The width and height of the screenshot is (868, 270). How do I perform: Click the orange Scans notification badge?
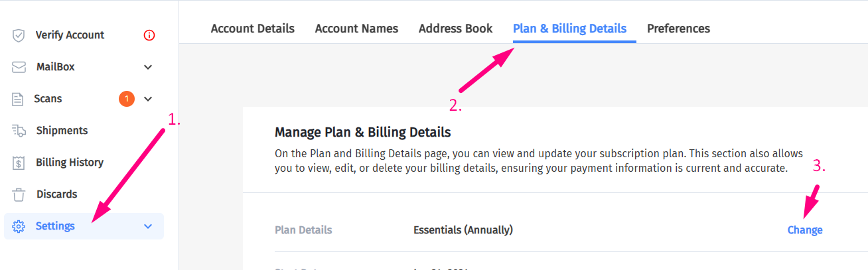(127, 99)
